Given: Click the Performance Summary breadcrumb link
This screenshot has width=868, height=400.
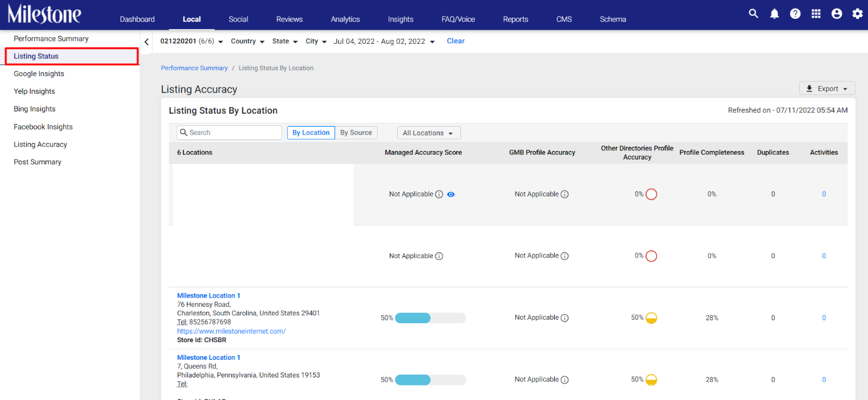Looking at the screenshot, I should click(x=194, y=68).
